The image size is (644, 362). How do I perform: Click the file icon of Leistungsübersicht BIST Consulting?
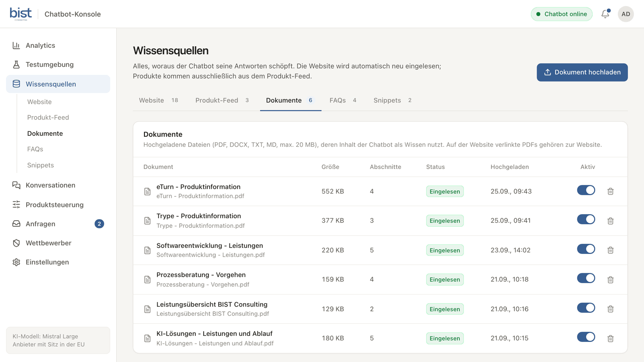147,309
